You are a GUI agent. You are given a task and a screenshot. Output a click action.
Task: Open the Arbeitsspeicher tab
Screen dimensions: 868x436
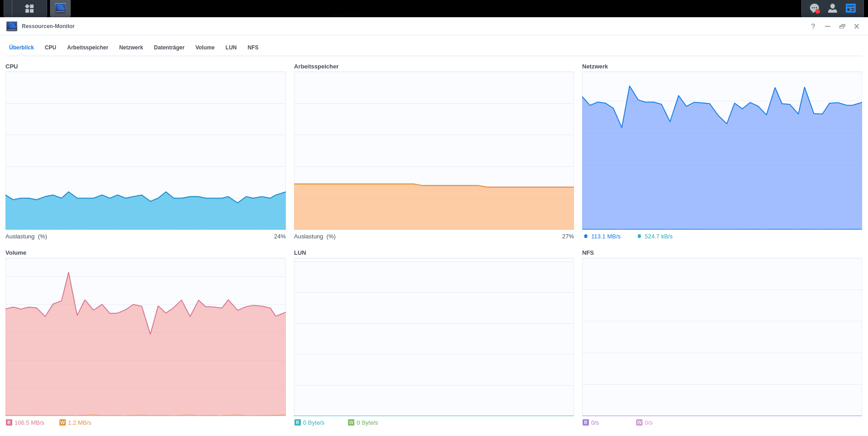88,48
